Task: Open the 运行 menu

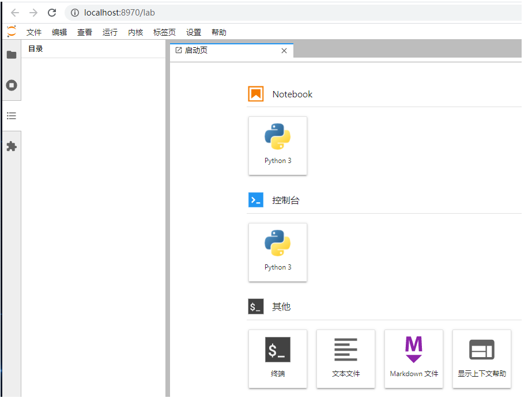Action: tap(110, 32)
